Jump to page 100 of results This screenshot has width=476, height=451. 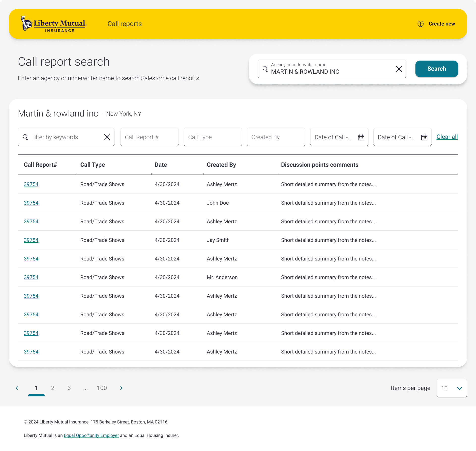coord(102,388)
